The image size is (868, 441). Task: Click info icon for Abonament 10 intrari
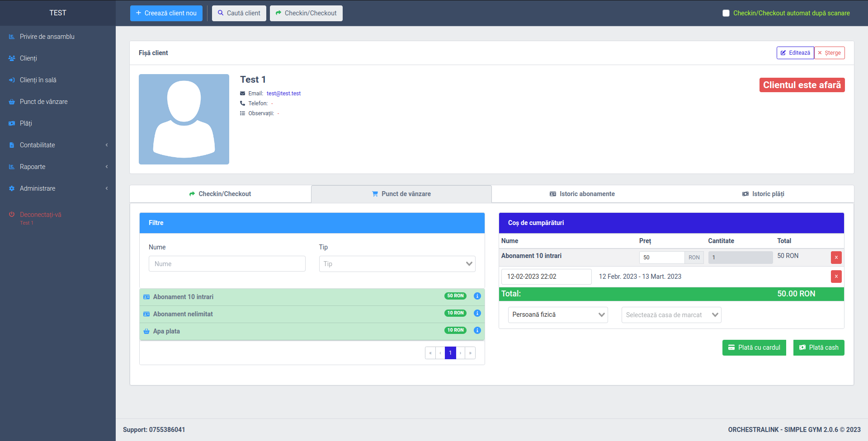(477, 296)
